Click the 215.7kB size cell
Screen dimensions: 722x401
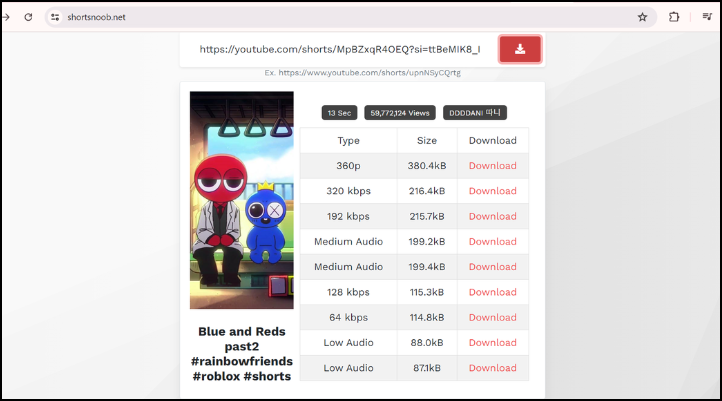(x=427, y=216)
